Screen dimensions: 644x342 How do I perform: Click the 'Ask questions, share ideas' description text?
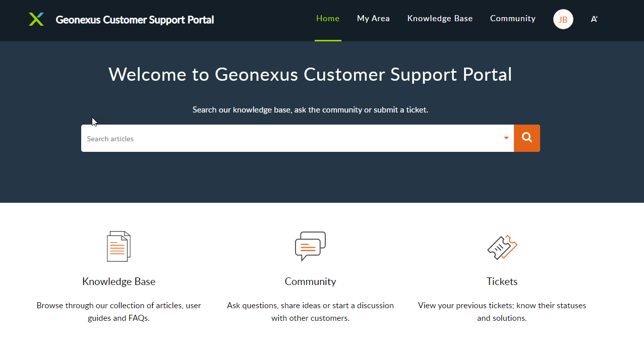pyautogui.click(x=310, y=312)
